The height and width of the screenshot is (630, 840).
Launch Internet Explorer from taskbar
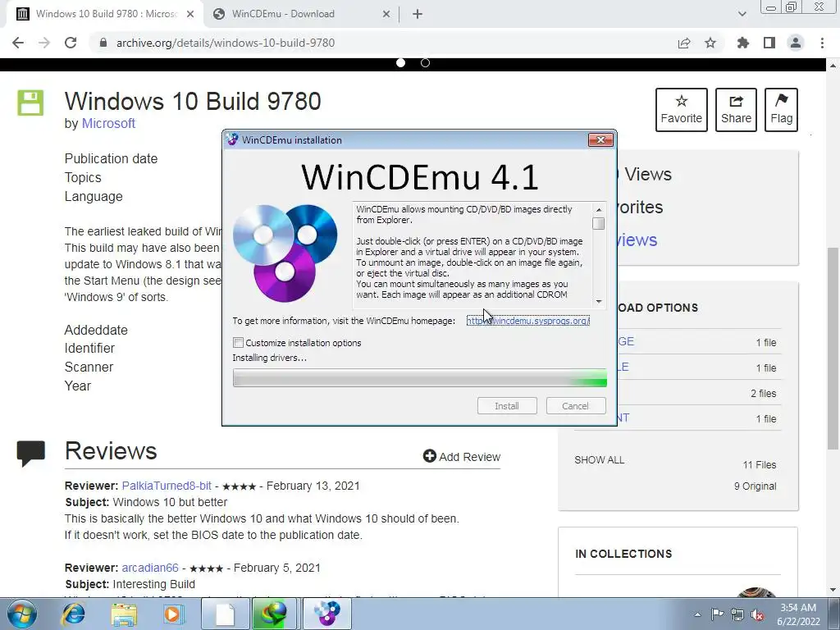coord(73,614)
